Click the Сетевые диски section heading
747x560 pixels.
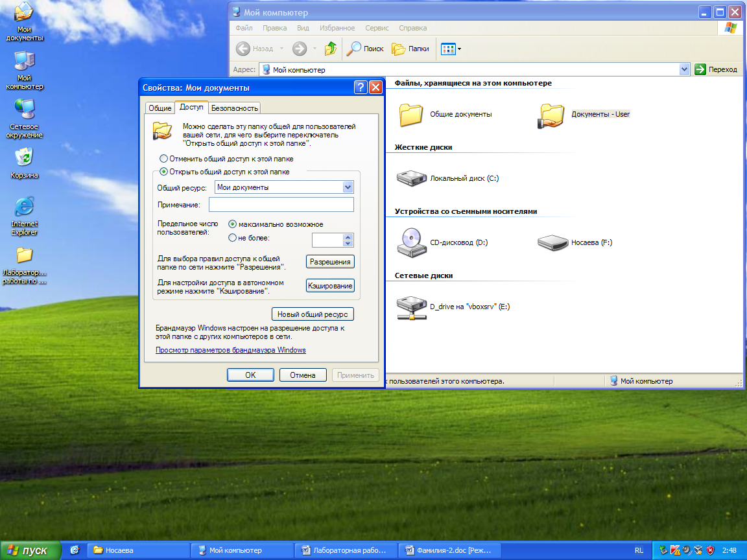[423, 275]
